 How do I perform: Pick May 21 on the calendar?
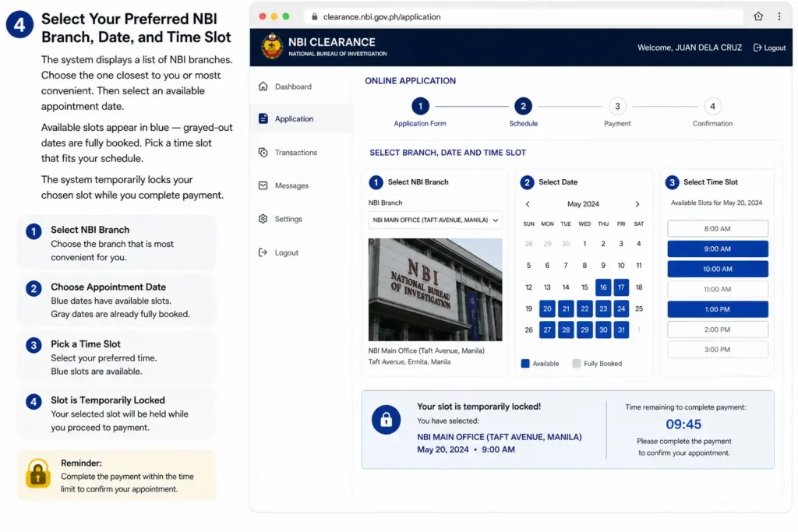(x=566, y=308)
